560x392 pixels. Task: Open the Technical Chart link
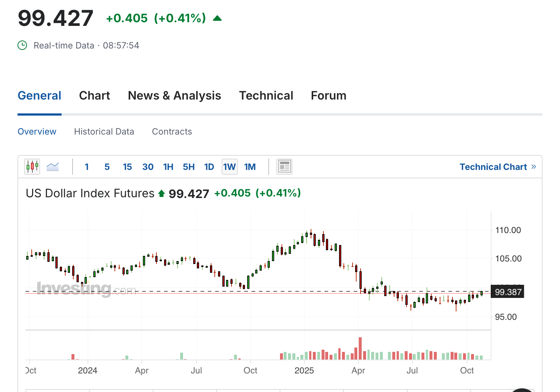493,167
